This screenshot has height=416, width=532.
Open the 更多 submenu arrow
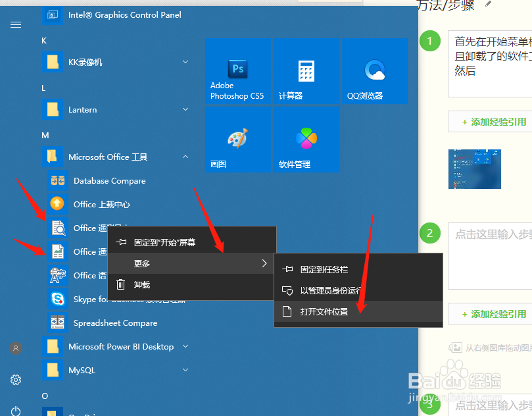(264, 263)
